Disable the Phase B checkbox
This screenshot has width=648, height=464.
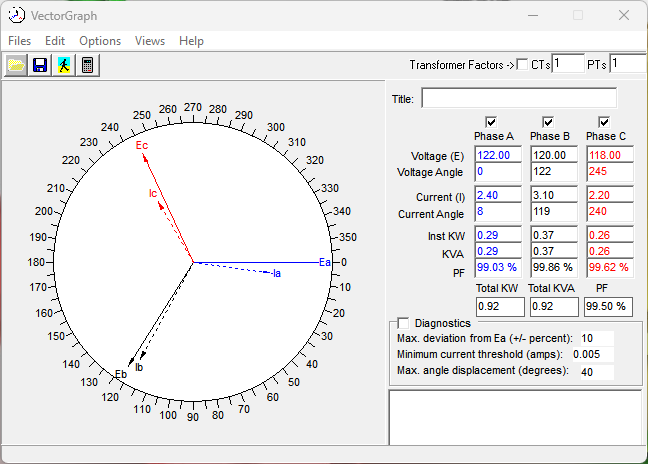coord(547,122)
